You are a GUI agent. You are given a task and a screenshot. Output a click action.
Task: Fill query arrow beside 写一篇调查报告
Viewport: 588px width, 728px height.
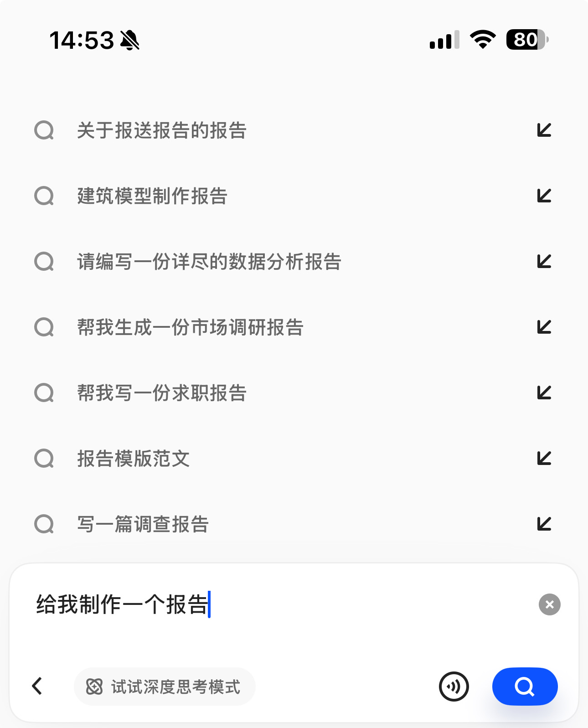coord(544,524)
